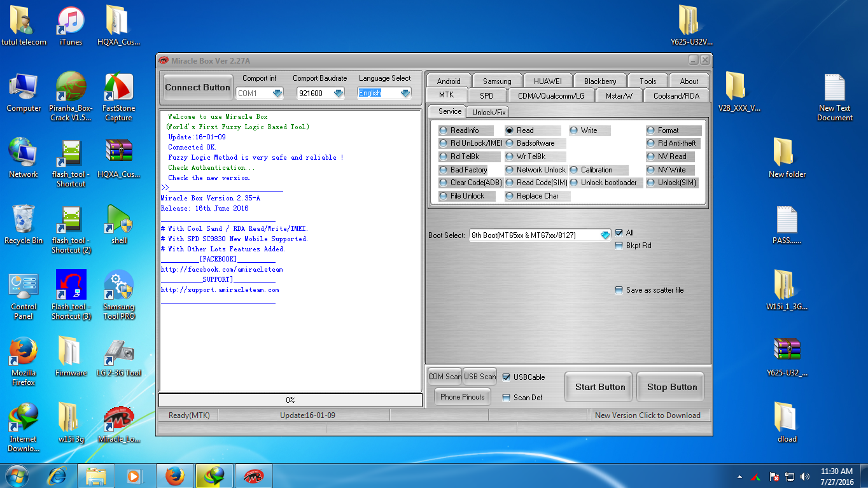Open Phone Pinouts
This screenshot has height=488, width=868.
463,397
